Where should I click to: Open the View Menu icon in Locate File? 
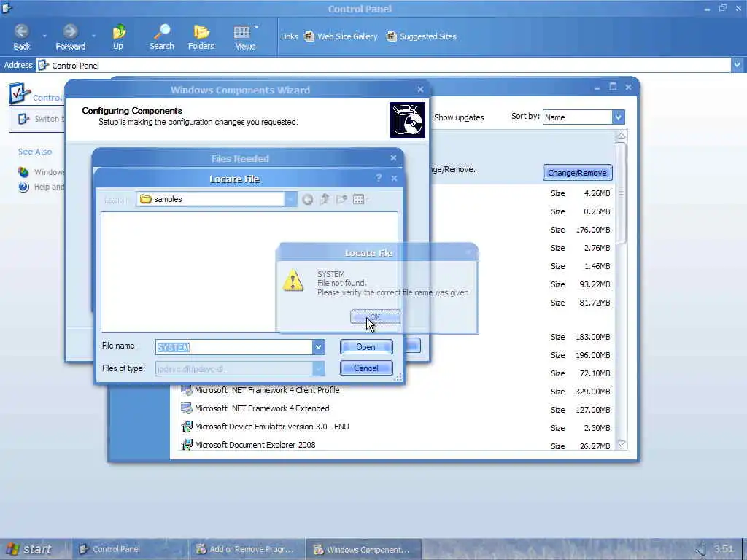click(360, 200)
